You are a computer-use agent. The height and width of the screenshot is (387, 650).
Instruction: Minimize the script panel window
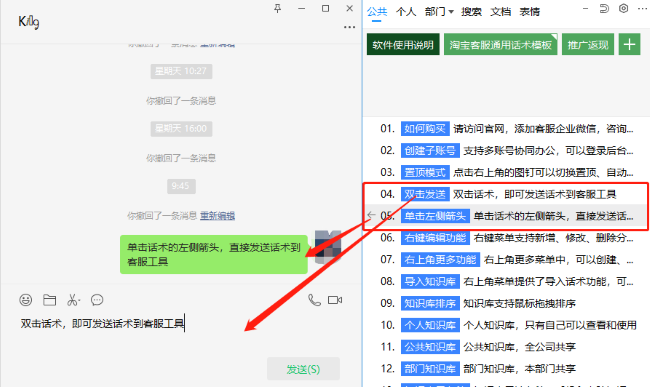pyautogui.click(x=585, y=9)
